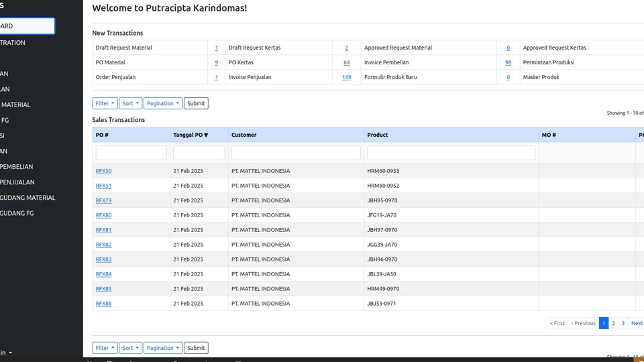644x362 pixels.
Task: Select GUDANG MATERIAL in the sidebar
Action: [x=28, y=198]
